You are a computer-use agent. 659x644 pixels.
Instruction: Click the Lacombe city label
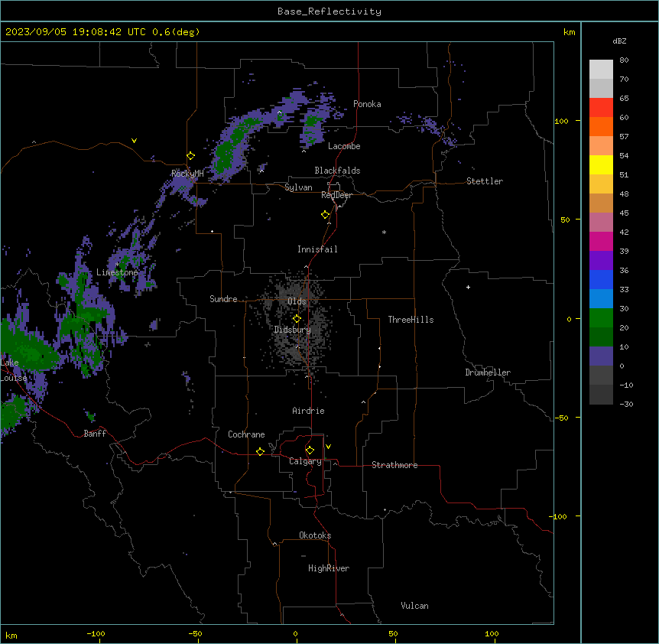tap(344, 146)
